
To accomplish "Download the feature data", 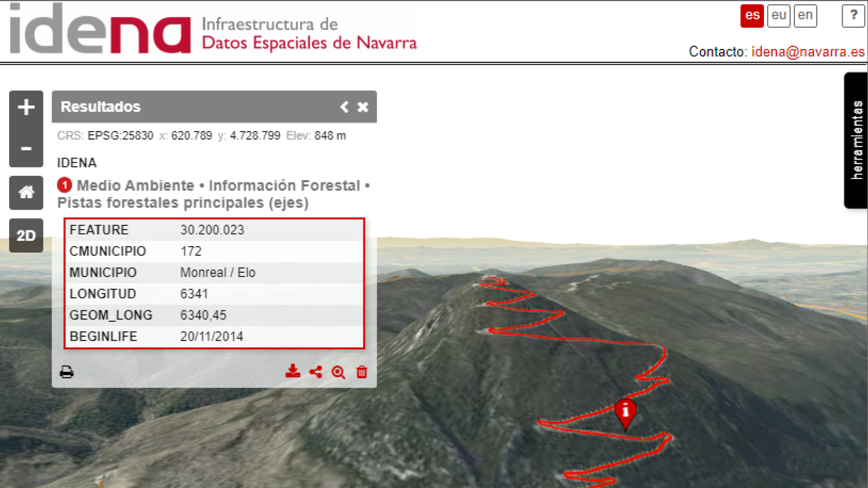I will tap(292, 371).
